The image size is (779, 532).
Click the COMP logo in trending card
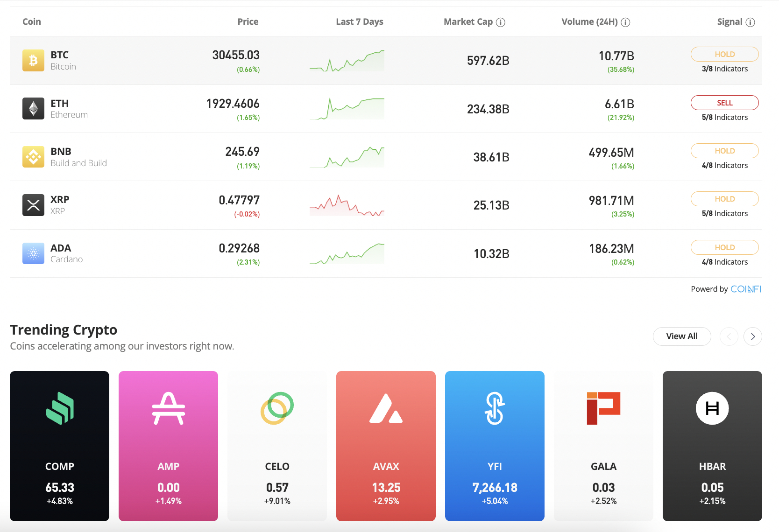click(60, 408)
